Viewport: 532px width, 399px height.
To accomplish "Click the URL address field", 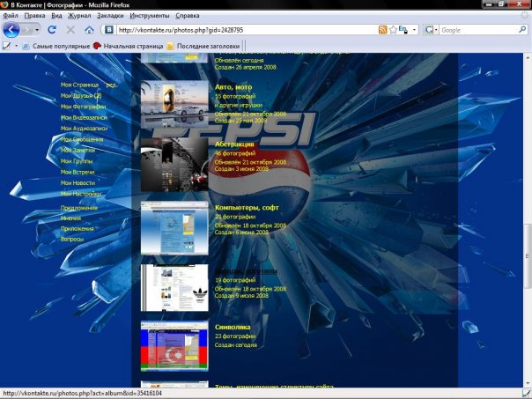I will pyautogui.click(x=247, y=30).
